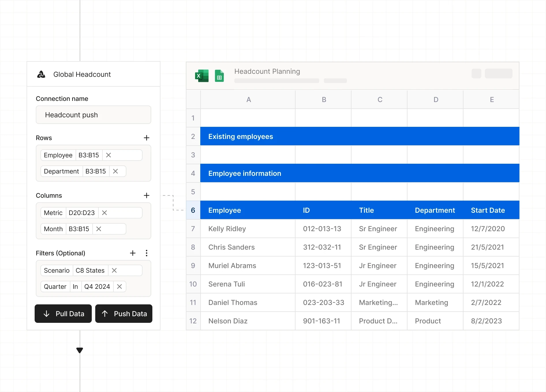The height and width of the screenshot is (392, 546).
Task: Select the Chris Sanders cell
Action: (x=248, y=247)
